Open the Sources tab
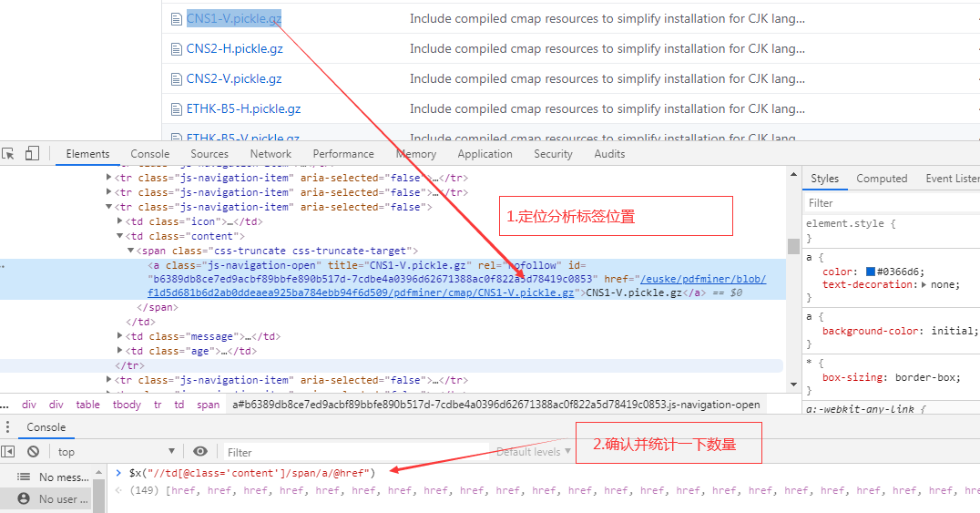The height and width of the screenshot is (513, 980). [x=209, y=154]
